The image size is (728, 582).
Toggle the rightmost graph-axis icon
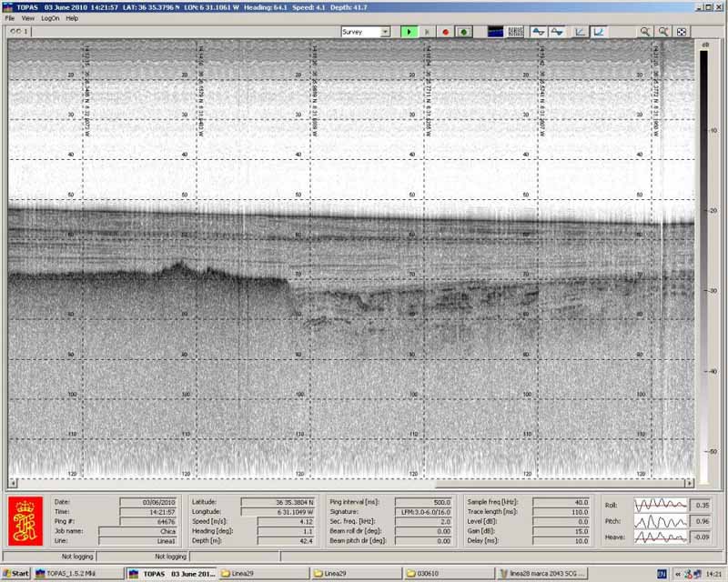(x=599, y=32)
